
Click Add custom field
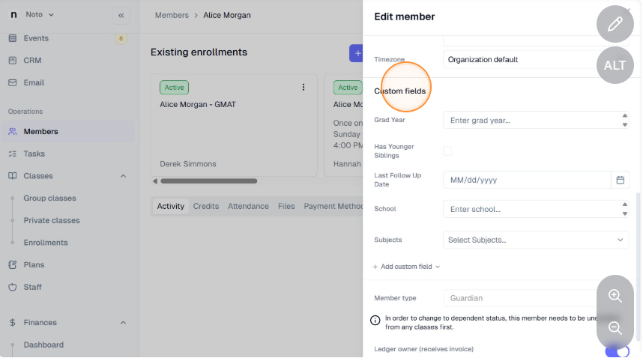coord(406,267)
